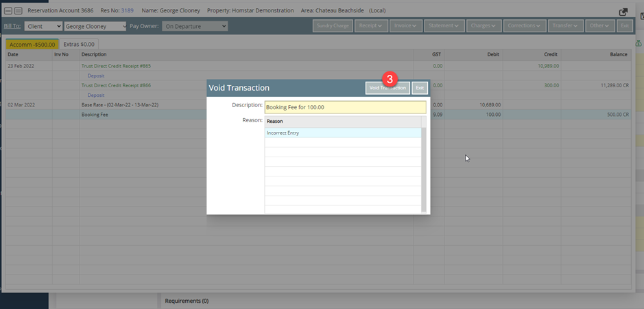Click the list view icon beside Reservation Account

(18, 11)
